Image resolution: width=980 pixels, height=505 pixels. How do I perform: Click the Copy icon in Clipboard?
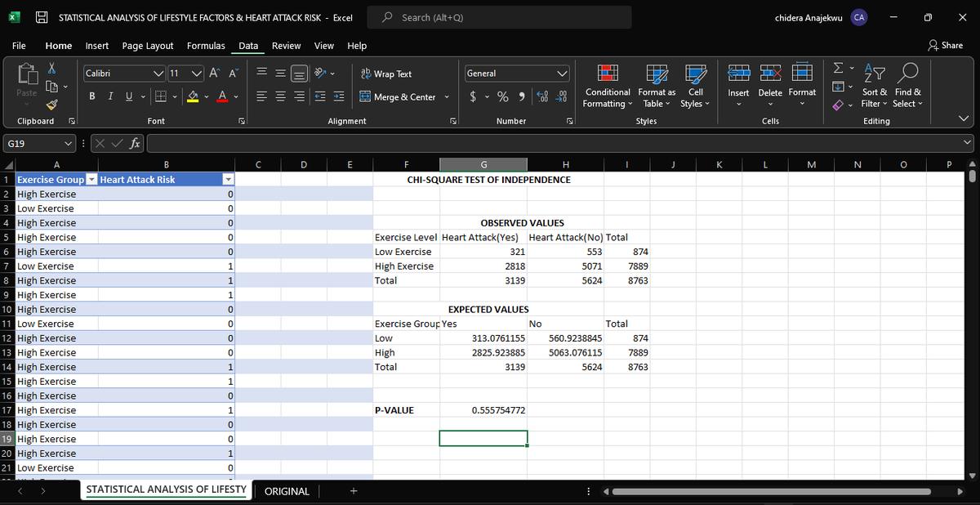coord(51,86)
